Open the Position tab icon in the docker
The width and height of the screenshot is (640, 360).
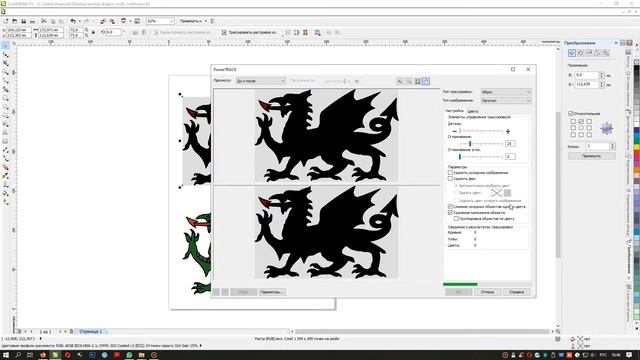pos(572,53)
